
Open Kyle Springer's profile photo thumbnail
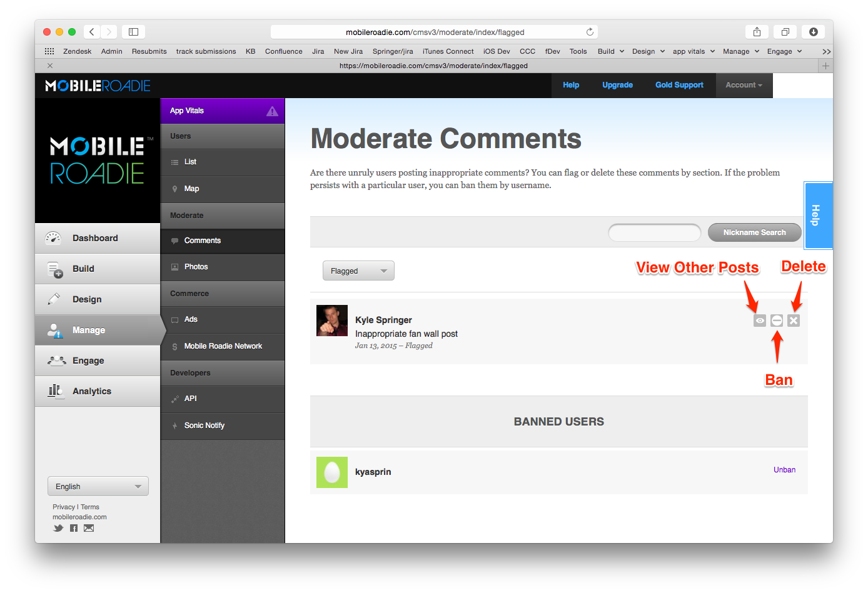pos(332,321)
